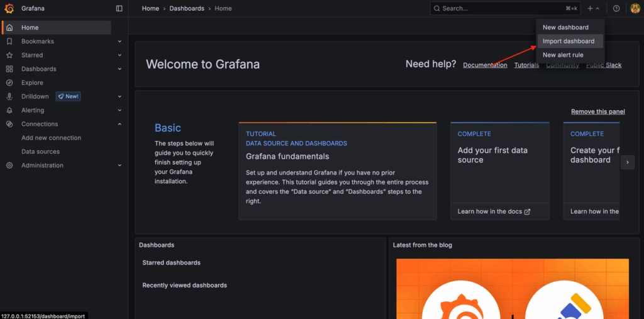The width and height of the screenshot is (644, 319).
Task: Expand the Alerting section chevron
Action: point(119,110)
